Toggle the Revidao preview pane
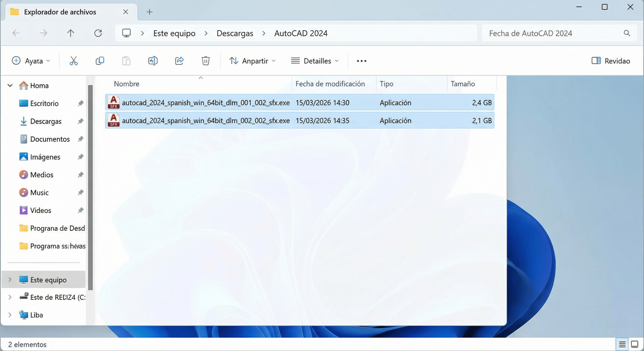644x351 pixels. (x=611, y=61)
